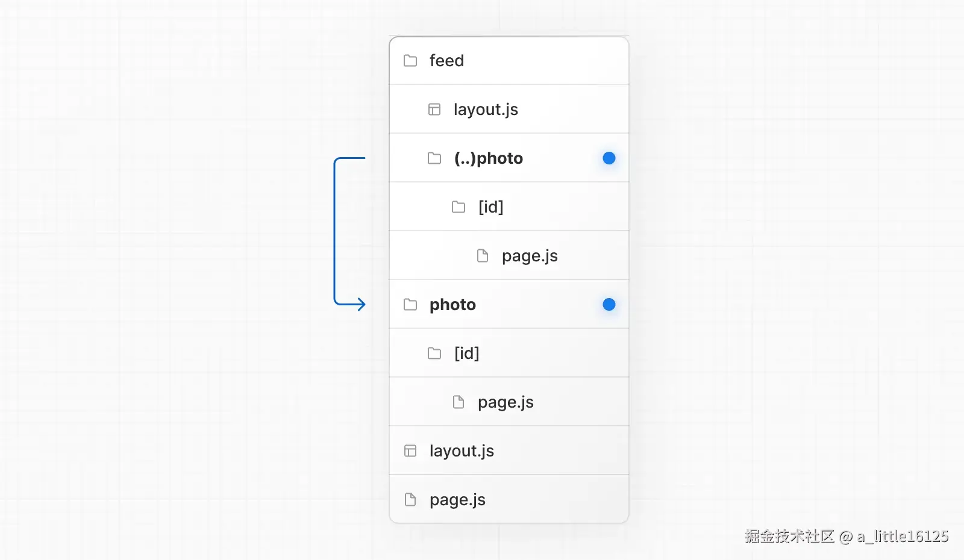Collapse the (..)photo intercepting folder
Screen dimensions: 964x560
489,158
